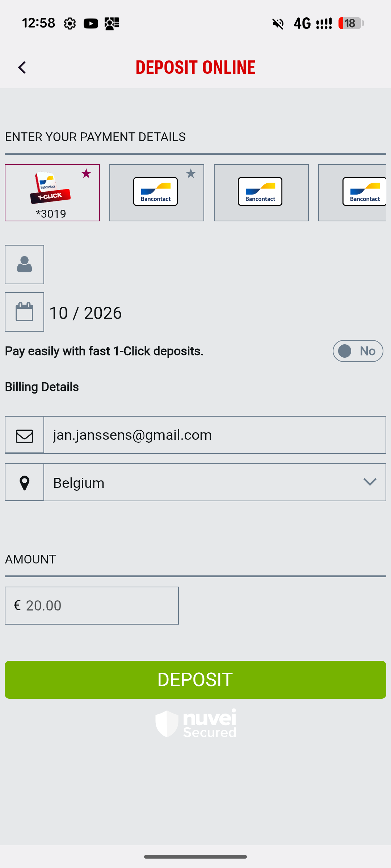The width and height of the screenshot is (391, 868).
Task: Tap the location pin icon
Action: tap(24, 483)
